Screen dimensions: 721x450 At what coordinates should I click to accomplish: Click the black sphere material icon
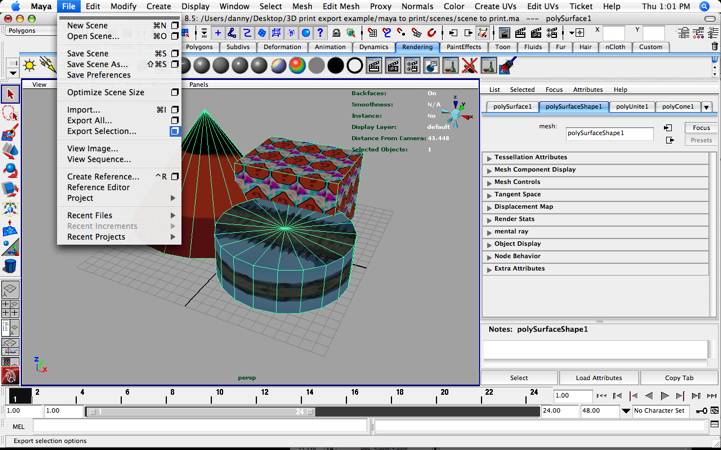336,65
